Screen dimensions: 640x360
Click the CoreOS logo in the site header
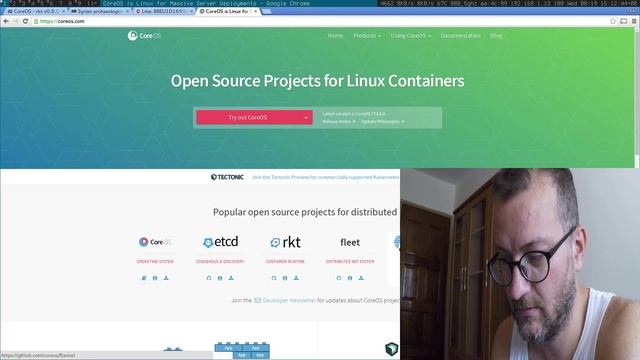pos(144,36)
